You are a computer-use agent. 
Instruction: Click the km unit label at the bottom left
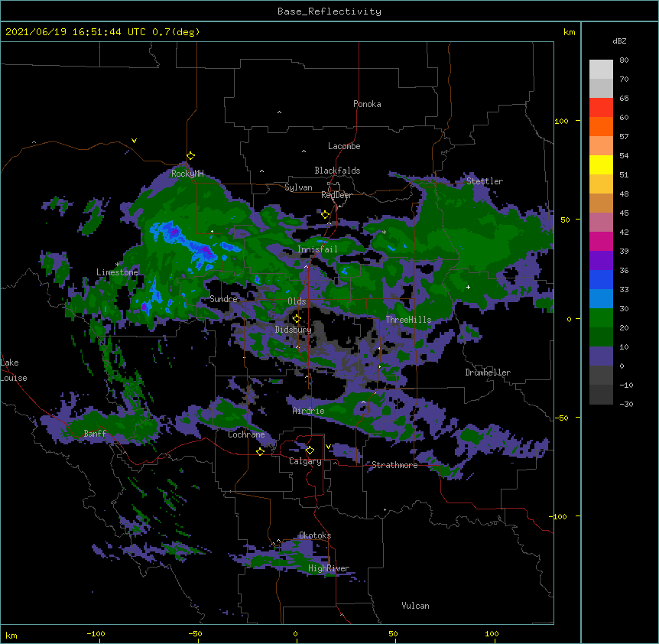coord(11,635)
